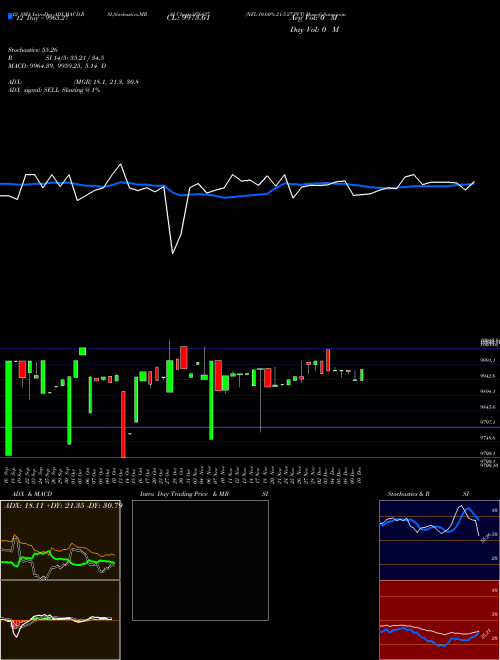This screenshot has height=660, width=500.
Task: Click the '(MGR) 18.1, 21.3, 30.8' ADX values
Action: pos(106,82)
